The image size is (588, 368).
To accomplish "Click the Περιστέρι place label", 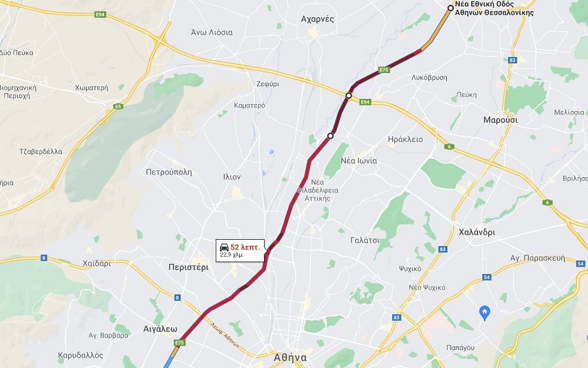I will click(x=188, y=267).
